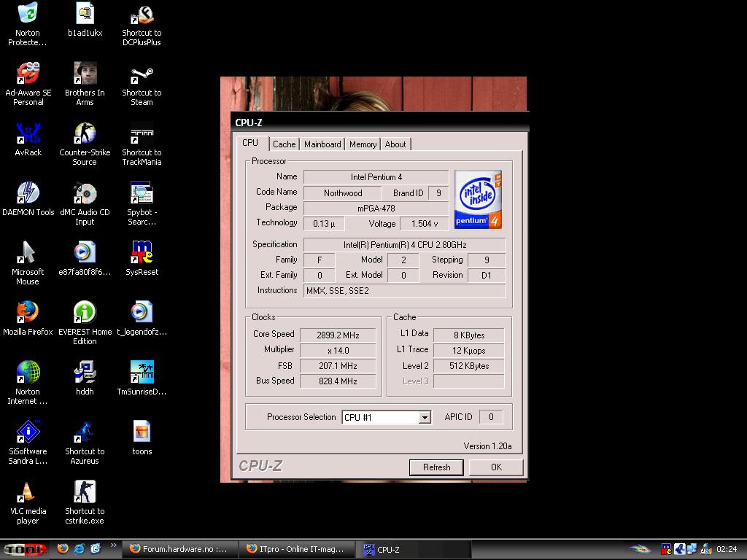Screen dimensions: 747x560
Task: Click the Voltage 1.504 v value
Action: [424, 223]
